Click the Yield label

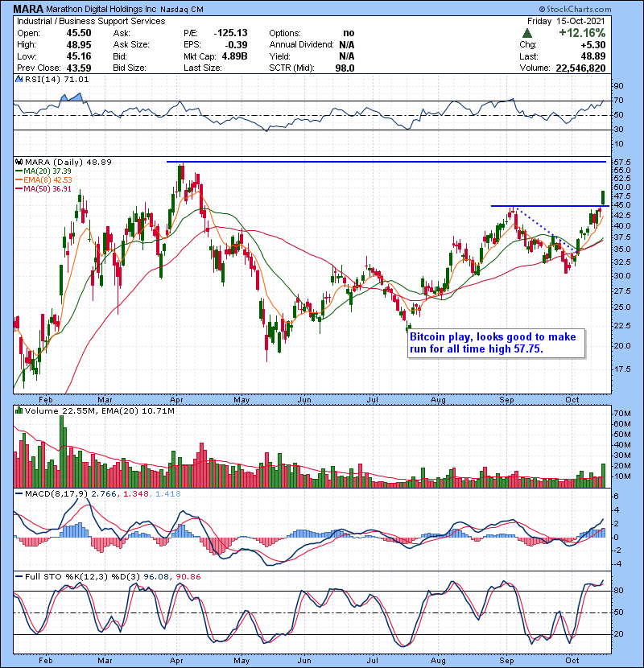click(x=279, y=56)
